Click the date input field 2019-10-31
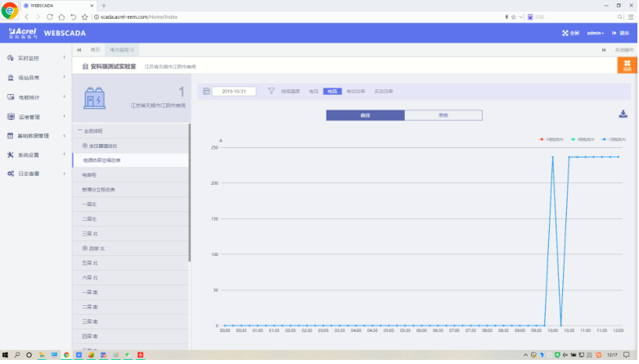639x364 pixels. [236, 92]
